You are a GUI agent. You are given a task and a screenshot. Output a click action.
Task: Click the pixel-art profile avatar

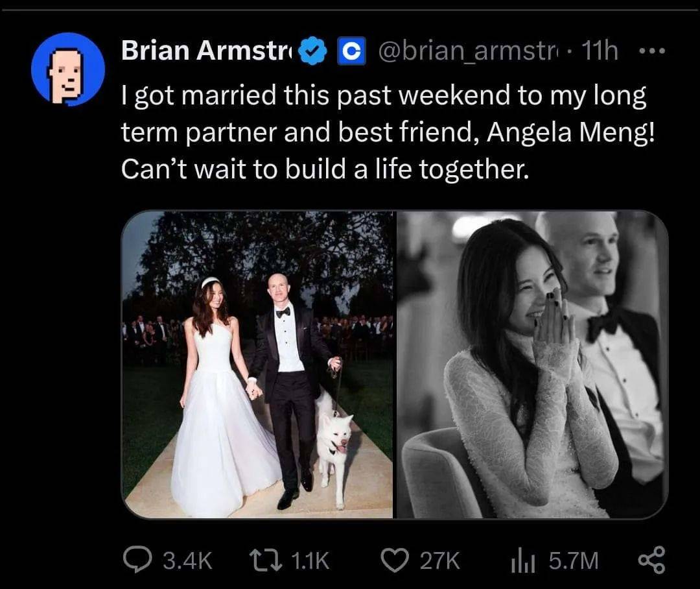pos(68,69)
